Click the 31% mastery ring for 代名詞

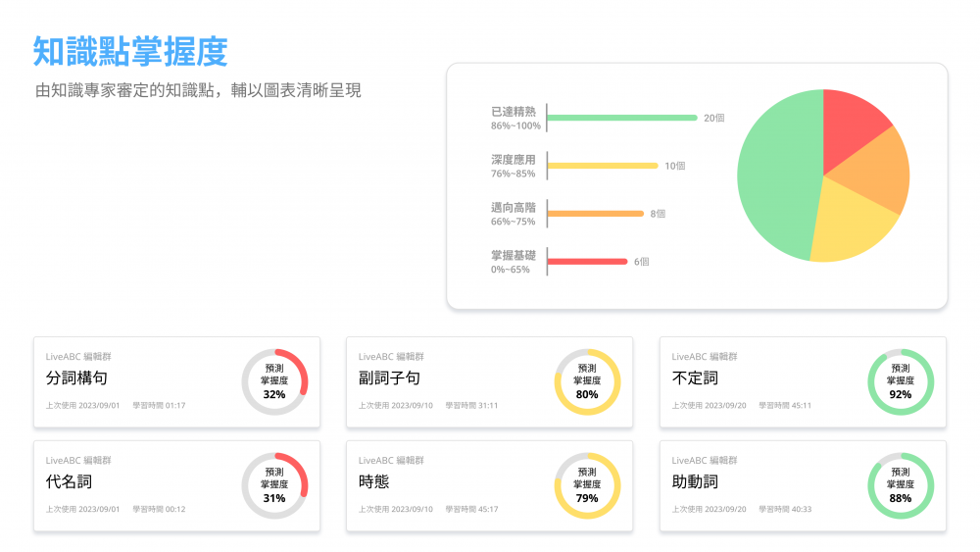pyautogui.click(x=274, y=485)
